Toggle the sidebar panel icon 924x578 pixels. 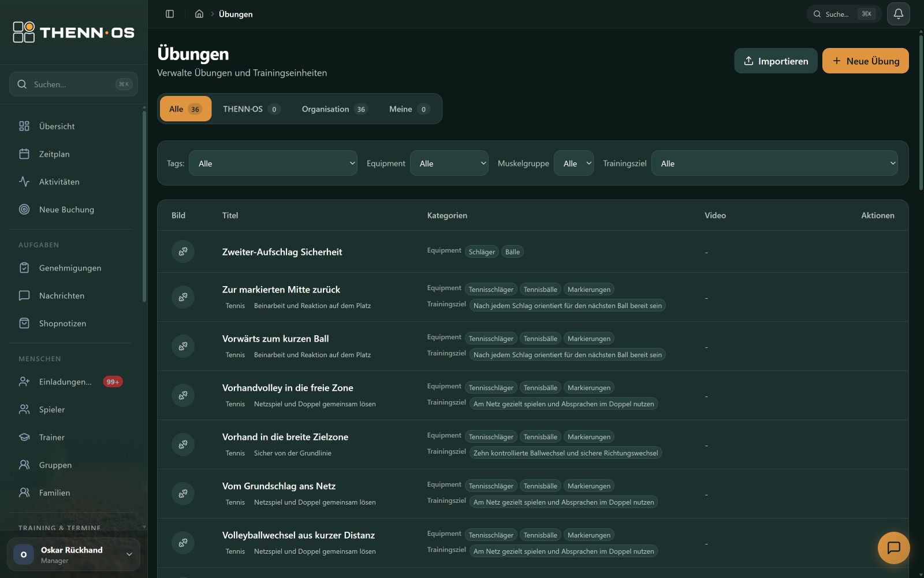(x=170, y=14)
